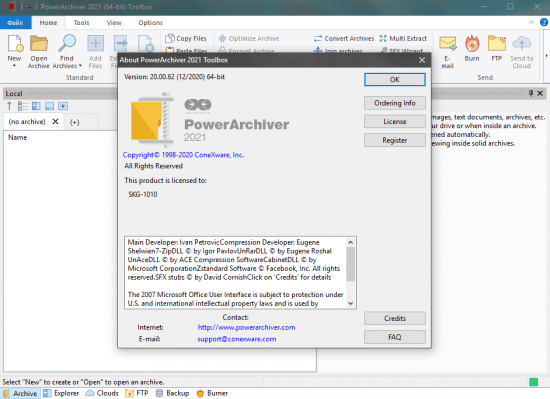This screenshot has height=399, width=550.
Task: Click the credits text scroll-down arrow
Action: coord(350,304)
